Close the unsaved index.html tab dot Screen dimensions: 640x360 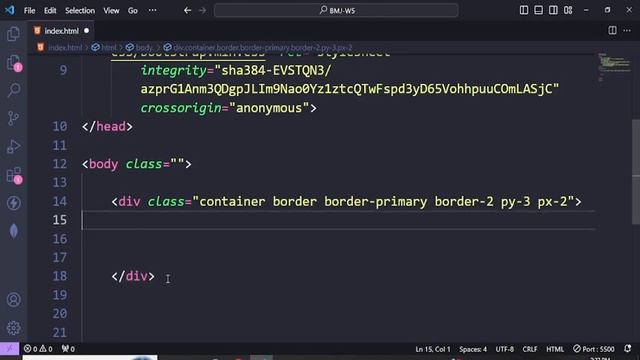coord(87,31)
